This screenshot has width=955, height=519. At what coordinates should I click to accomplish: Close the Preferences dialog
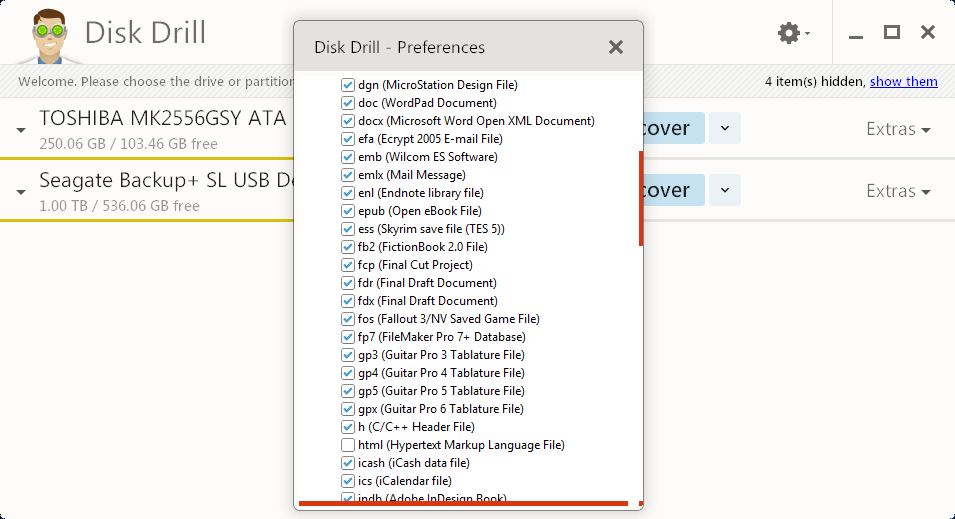(616, 47)
